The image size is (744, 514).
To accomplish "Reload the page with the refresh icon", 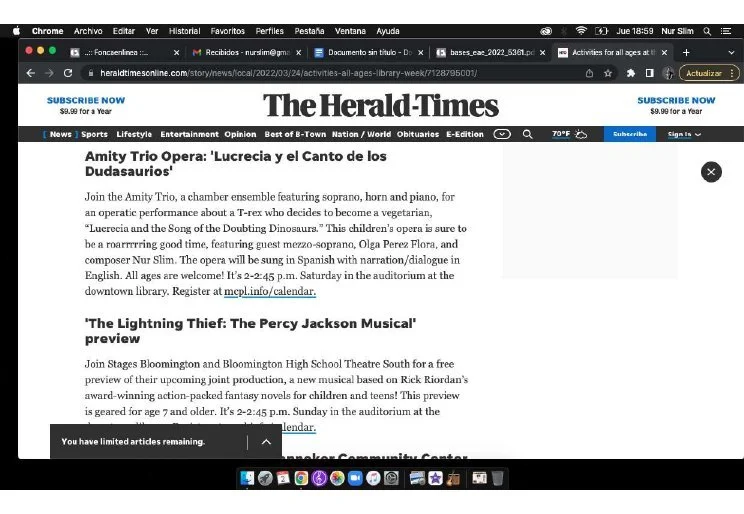I will pos(68,73).
